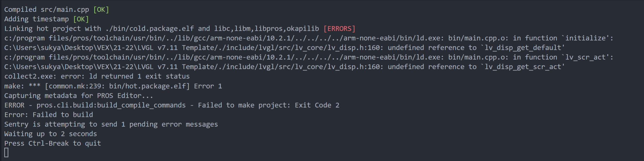Click the red ERRORS status label
644x161 pixels.
339,29
